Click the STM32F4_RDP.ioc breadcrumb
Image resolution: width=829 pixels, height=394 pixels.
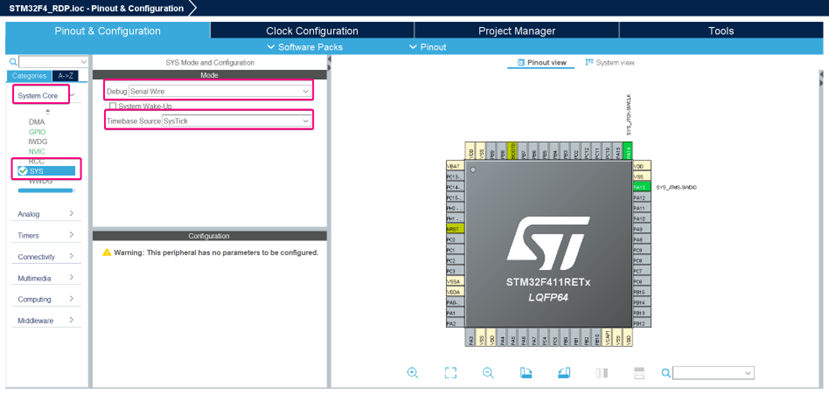(96, 8)
